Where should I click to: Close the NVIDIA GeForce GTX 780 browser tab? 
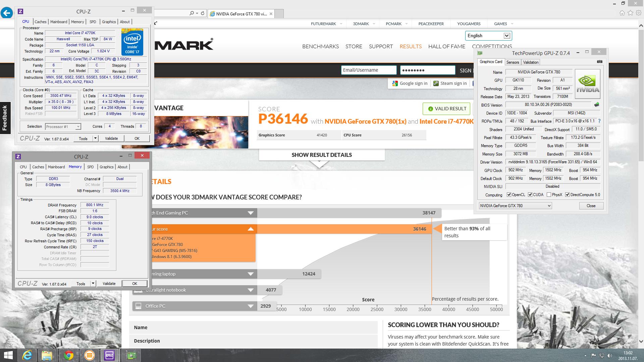271,14
